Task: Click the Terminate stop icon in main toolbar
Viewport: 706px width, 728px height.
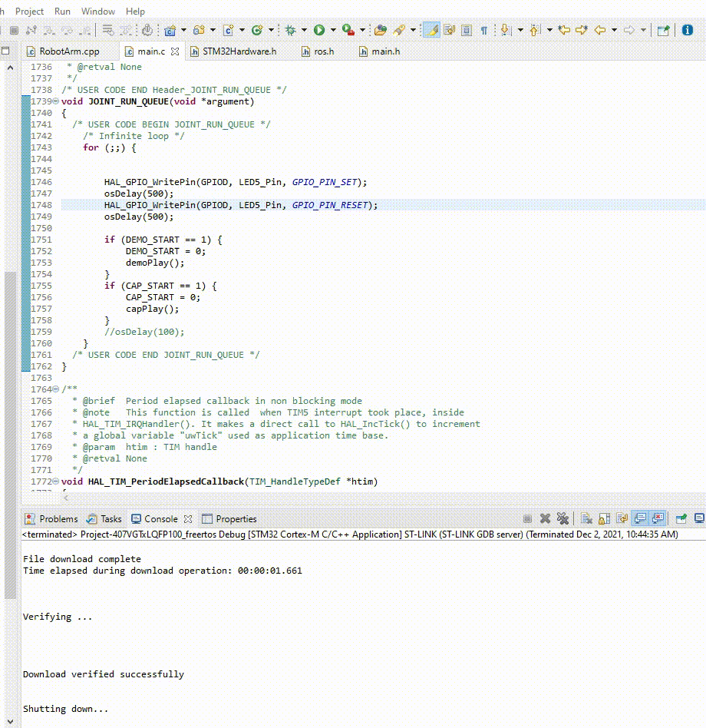Action: pos(15,31)
